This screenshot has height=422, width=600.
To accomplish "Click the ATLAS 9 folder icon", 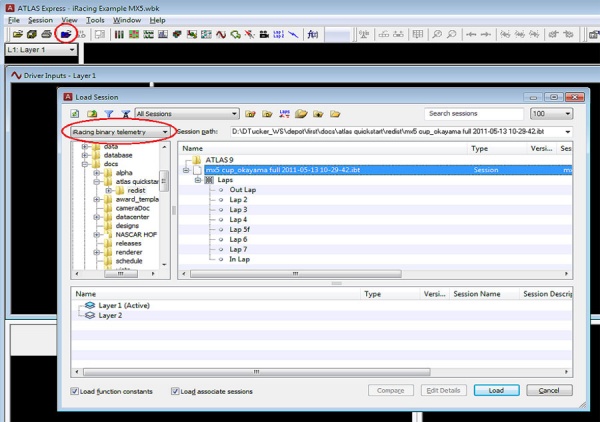I will (196, 160).
